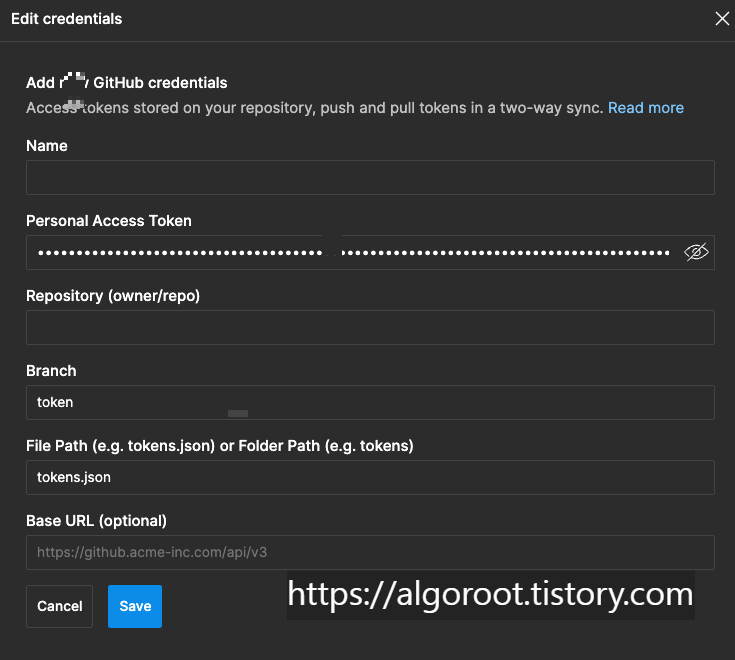Click the Add GitHub credentials heading
Viewport: 735px width, 660px height.
[x=127, y=82]
